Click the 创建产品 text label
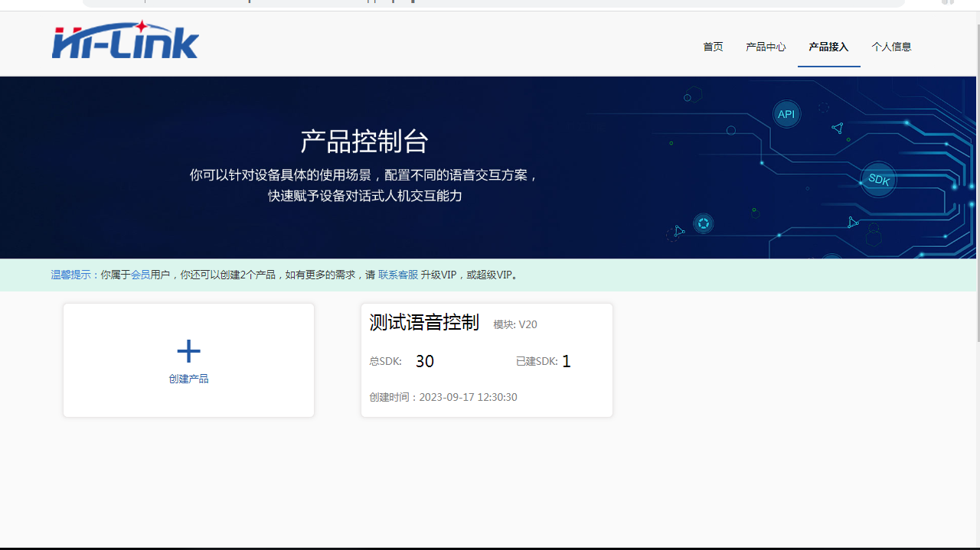This screenshot has height=550, width=980. (188, 378)
